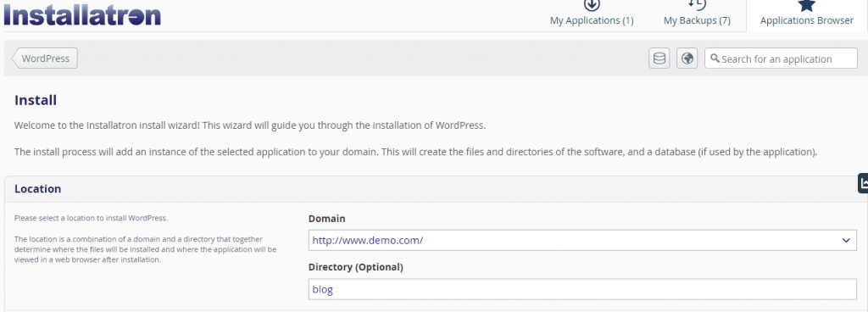Viewport: 868px width, 312px height.
Task: Click the Domain field label
Action: point(326,219)
